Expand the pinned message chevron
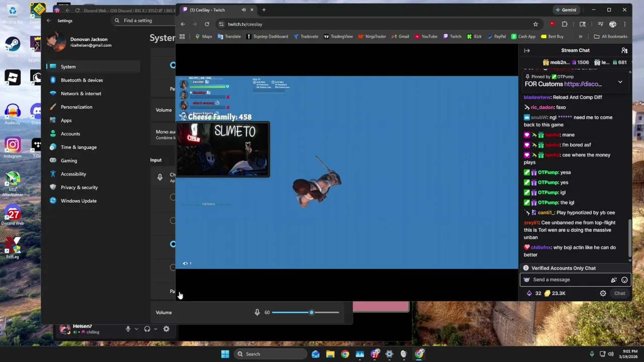 [x=620, y=82]
